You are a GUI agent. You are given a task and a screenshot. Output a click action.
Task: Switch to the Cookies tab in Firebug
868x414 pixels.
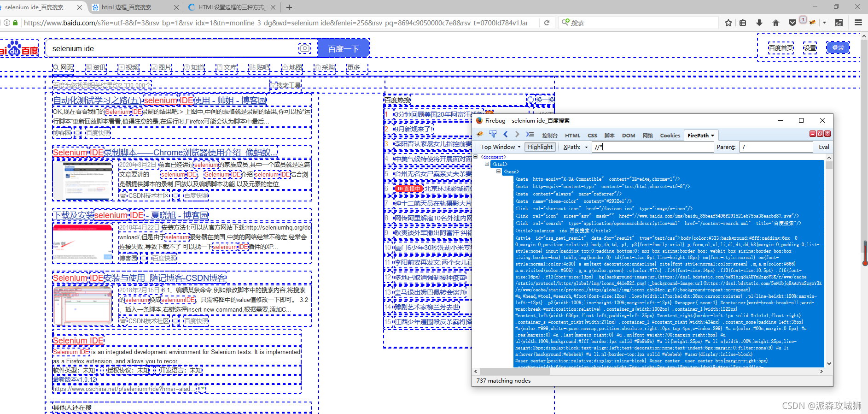click(670, 136)
